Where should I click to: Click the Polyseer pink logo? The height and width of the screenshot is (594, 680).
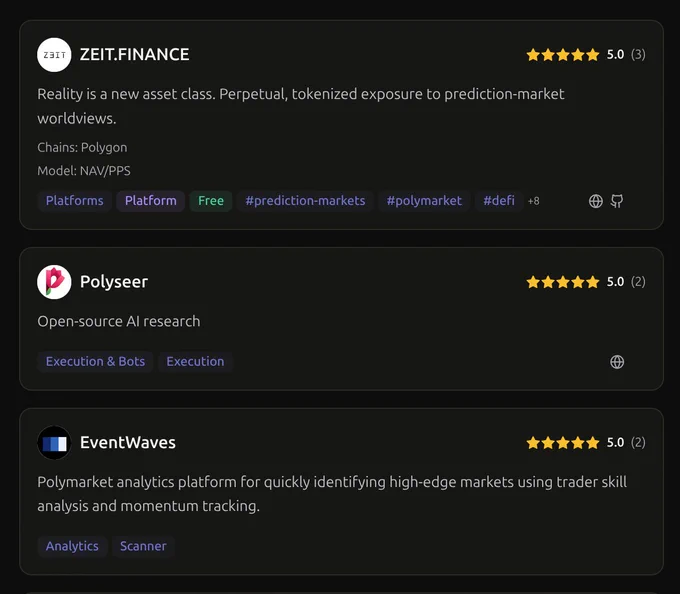tap(54, 282)
